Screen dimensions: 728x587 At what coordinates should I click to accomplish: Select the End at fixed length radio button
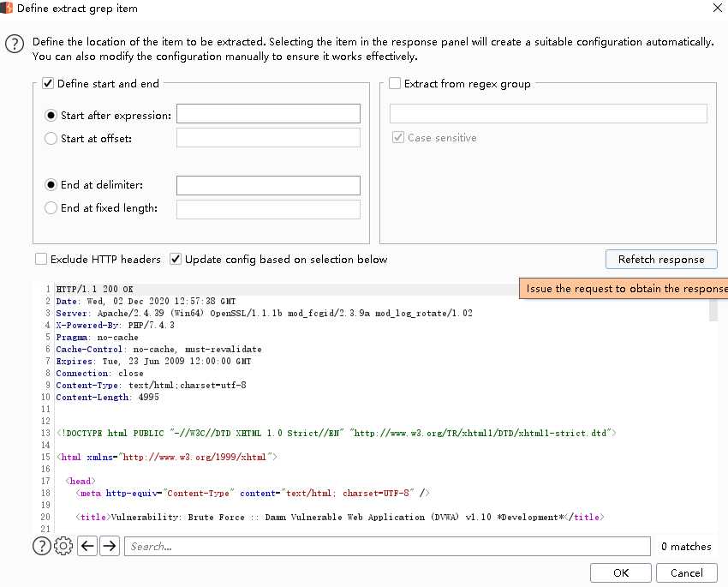click(51, 208)
